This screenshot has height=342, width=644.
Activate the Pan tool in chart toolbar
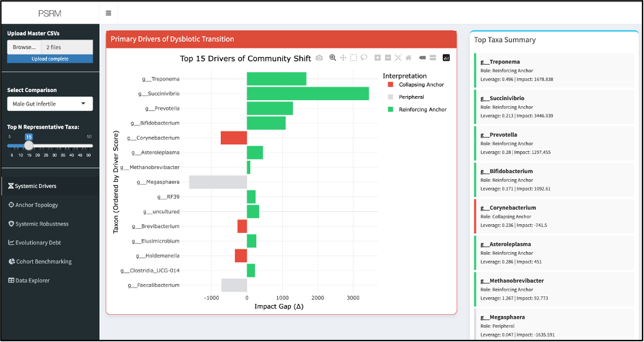click(x=343, y=58)
